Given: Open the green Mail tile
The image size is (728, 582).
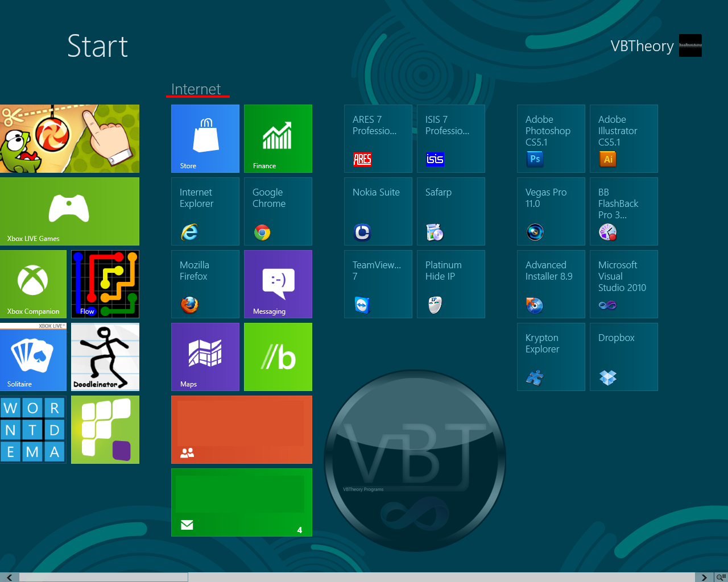Looking at the screenshot, I should tap(242, 502).
